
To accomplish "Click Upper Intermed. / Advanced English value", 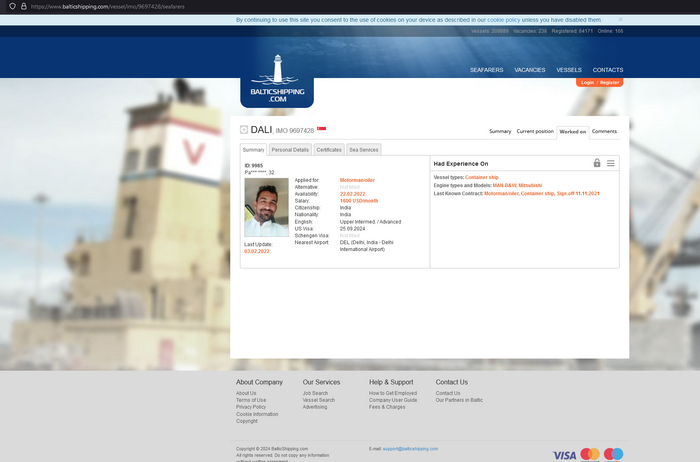I will 371,222.
